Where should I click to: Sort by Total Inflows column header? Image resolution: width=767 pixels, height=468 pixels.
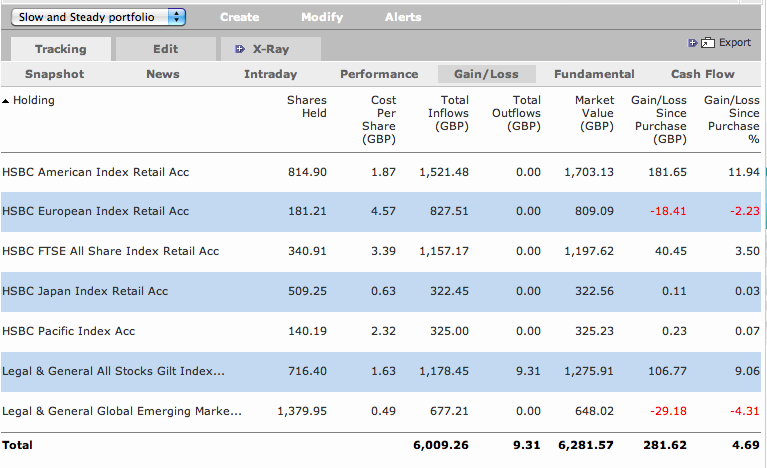click(x=449, y=113)
